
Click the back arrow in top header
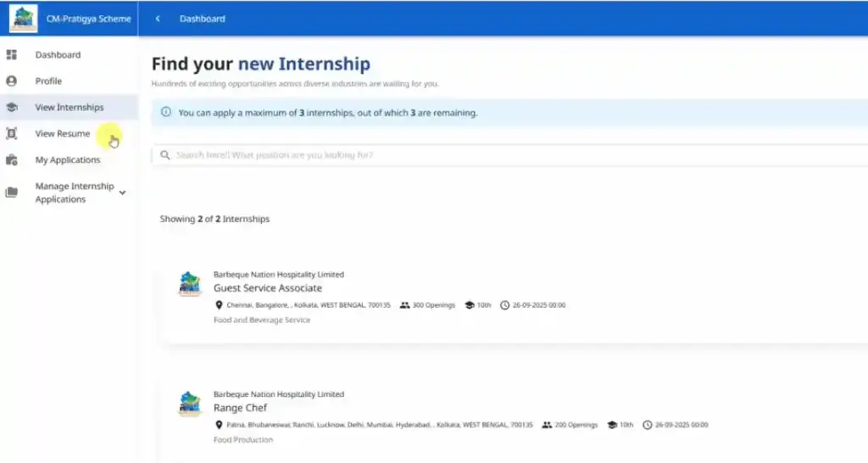click(x=158, y=19)
